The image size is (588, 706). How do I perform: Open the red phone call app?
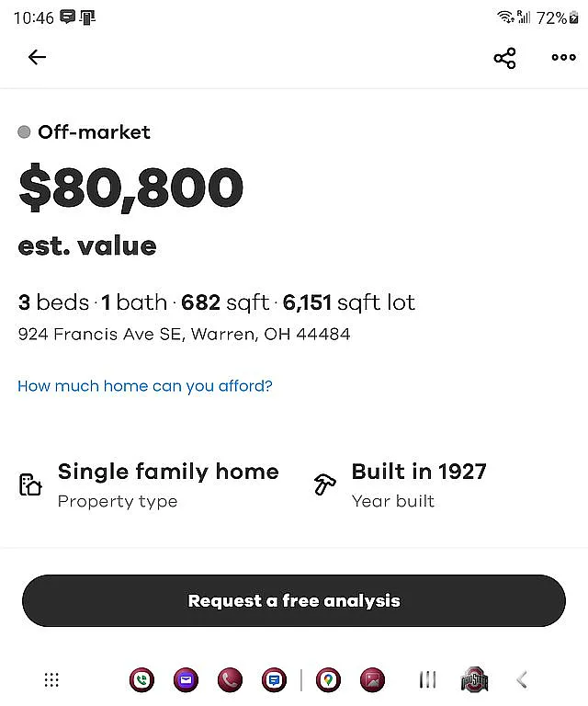[230, 680]
